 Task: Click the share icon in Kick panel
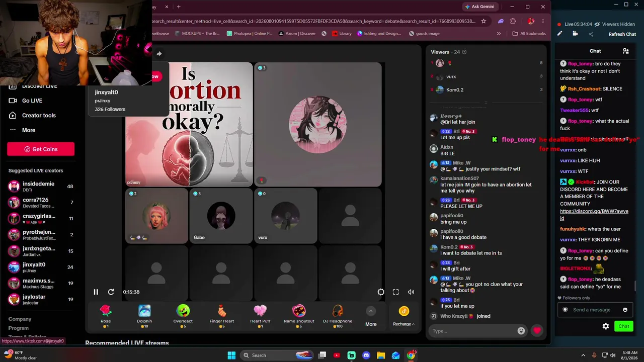tap(591, 34)
